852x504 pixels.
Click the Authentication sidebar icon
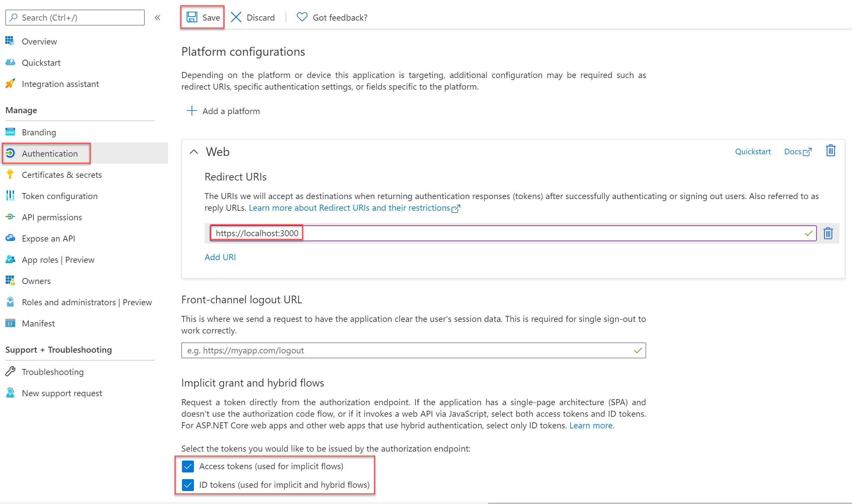pos(10,154)
